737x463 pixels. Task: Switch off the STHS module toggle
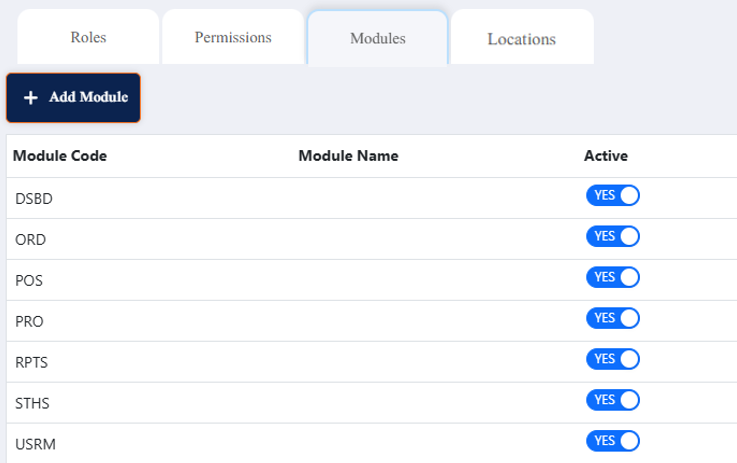coord(612,400)
